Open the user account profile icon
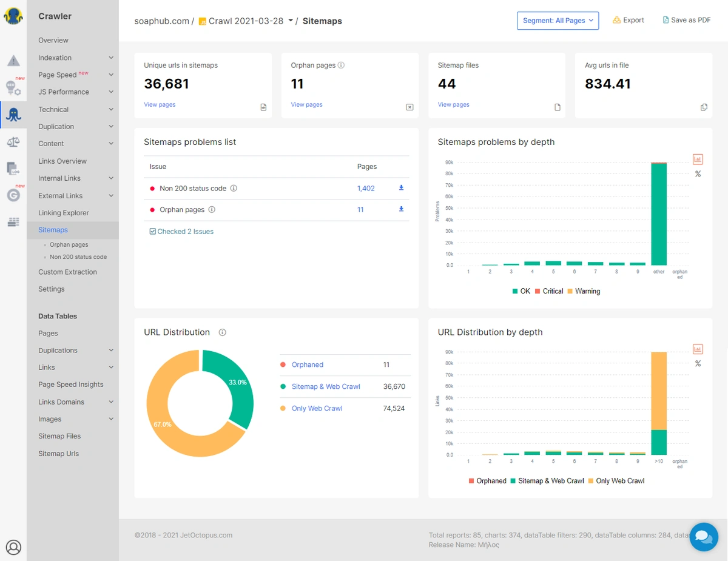The height and width of the screenshot is (561, 728). [13, 547]
